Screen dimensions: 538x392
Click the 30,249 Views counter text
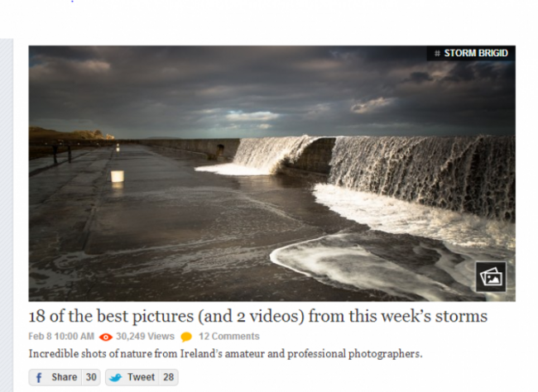pyautogui.click(x=145, y=337)
